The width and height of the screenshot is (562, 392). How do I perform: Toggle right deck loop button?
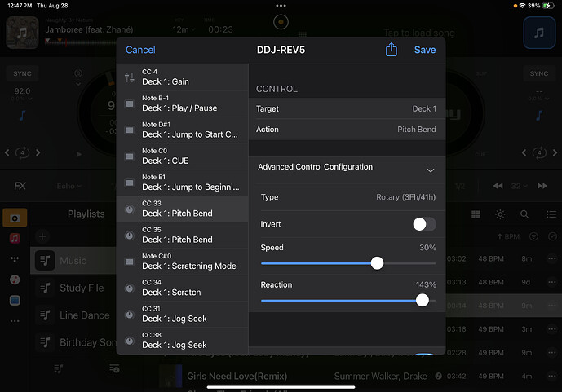coord(539,153)
